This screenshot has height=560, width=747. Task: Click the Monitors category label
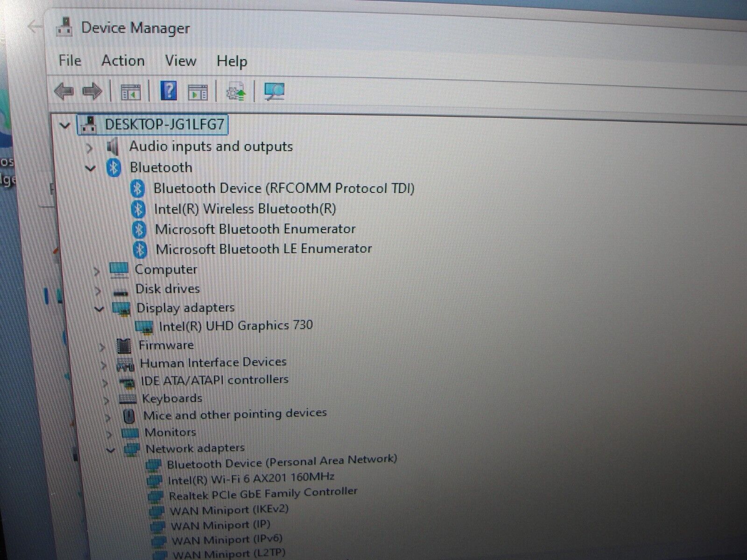(170, 432)
